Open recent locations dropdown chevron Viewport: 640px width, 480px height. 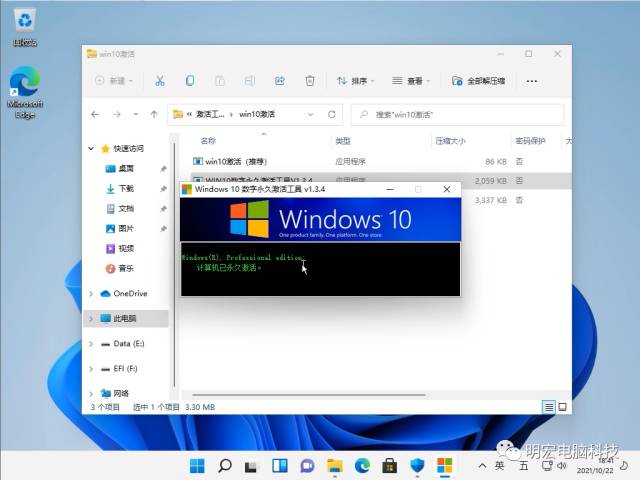[136, 115]
